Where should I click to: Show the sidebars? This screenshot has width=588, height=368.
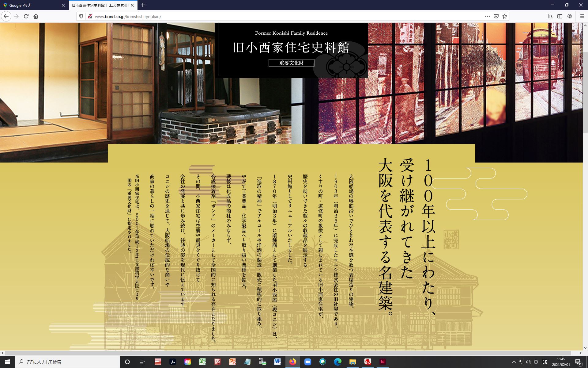pyautogui.click(x=560, y=16)
